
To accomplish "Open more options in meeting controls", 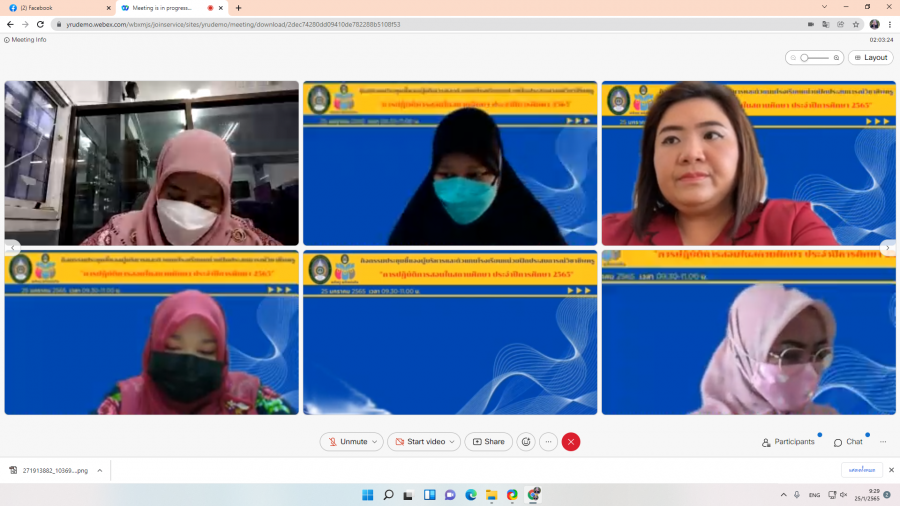I will tap(548, 442).
